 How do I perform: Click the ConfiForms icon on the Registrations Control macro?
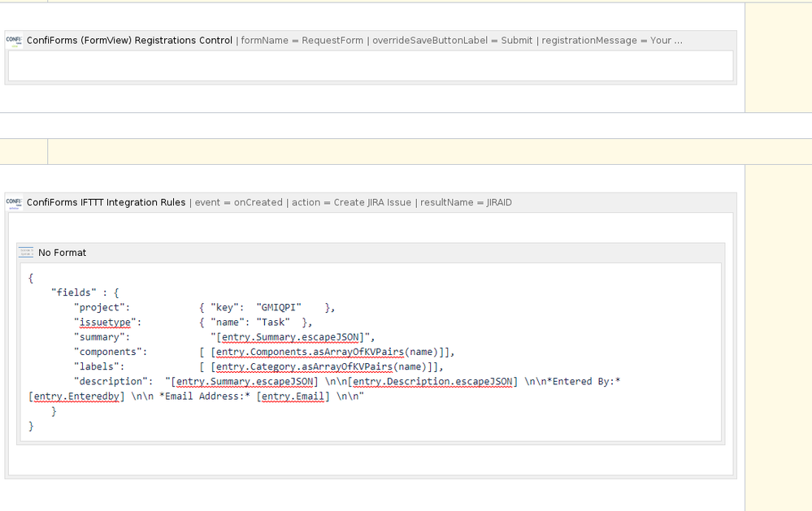pyautogui.click(x=14, y=41)
